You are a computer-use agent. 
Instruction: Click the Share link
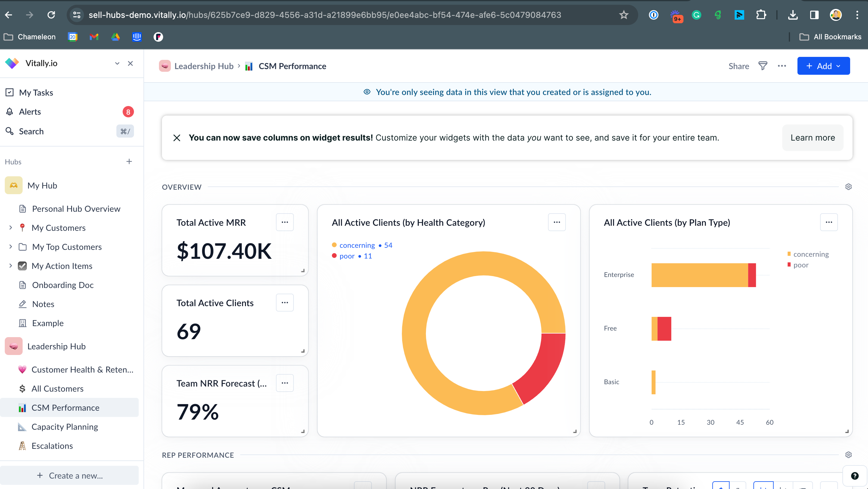click(x=738, y=66)
